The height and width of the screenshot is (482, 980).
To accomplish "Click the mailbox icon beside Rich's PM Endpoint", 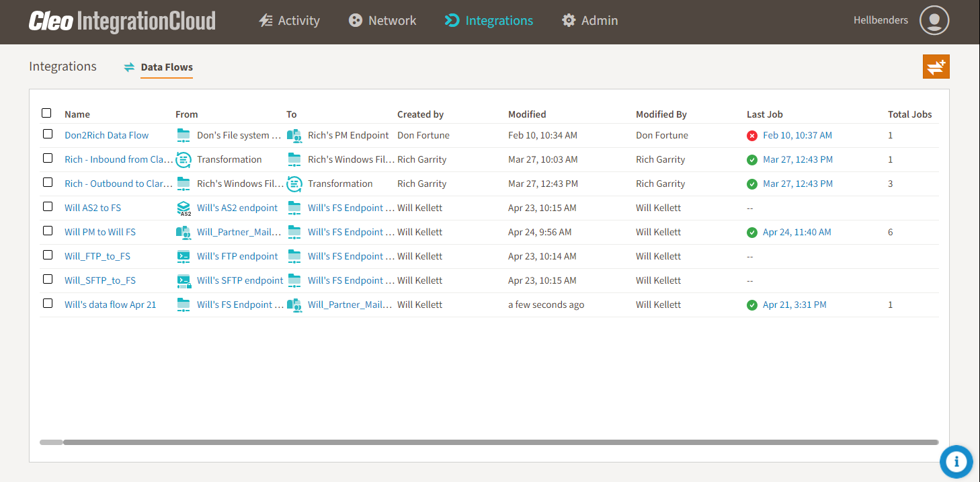I will (294, 135).
